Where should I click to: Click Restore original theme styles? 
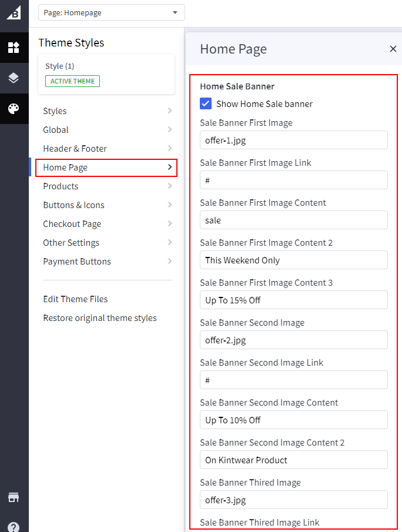pos(100,318)
